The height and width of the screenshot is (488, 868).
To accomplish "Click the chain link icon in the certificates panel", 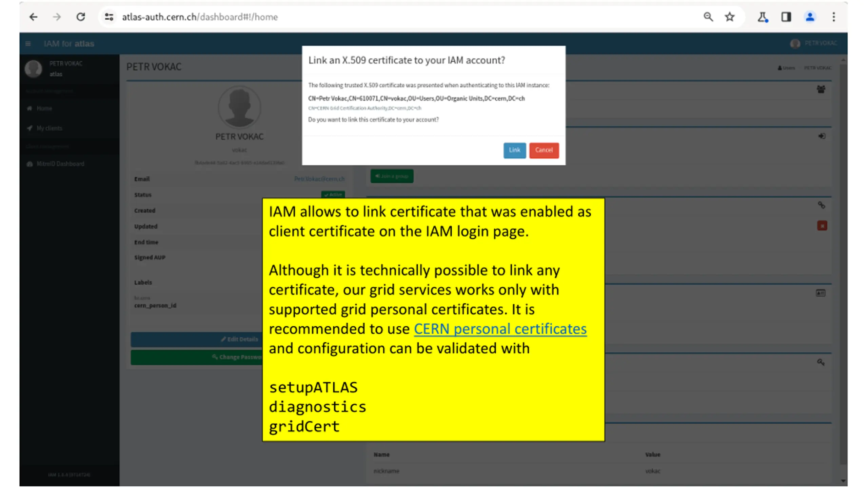I will click(821, 205).
